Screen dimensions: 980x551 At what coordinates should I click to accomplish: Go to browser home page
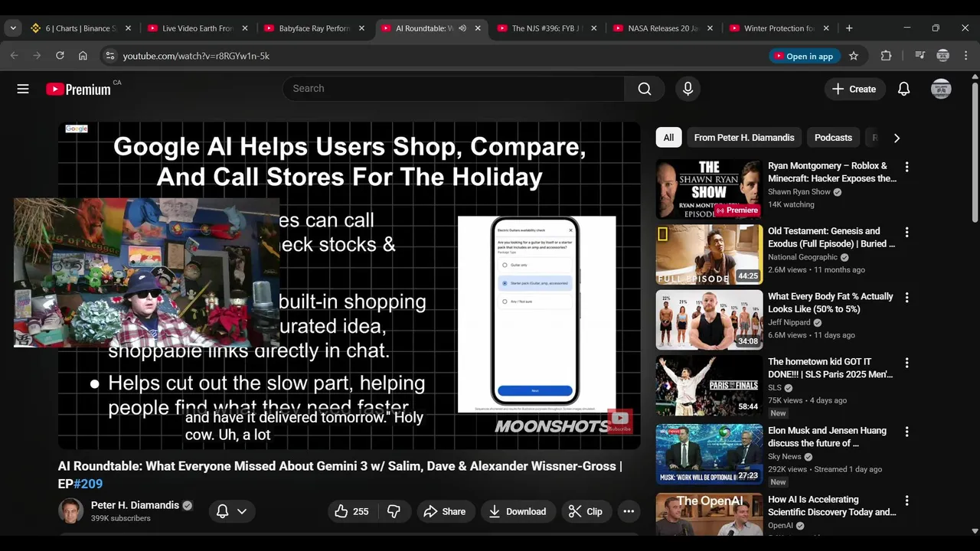pos(83,56)
